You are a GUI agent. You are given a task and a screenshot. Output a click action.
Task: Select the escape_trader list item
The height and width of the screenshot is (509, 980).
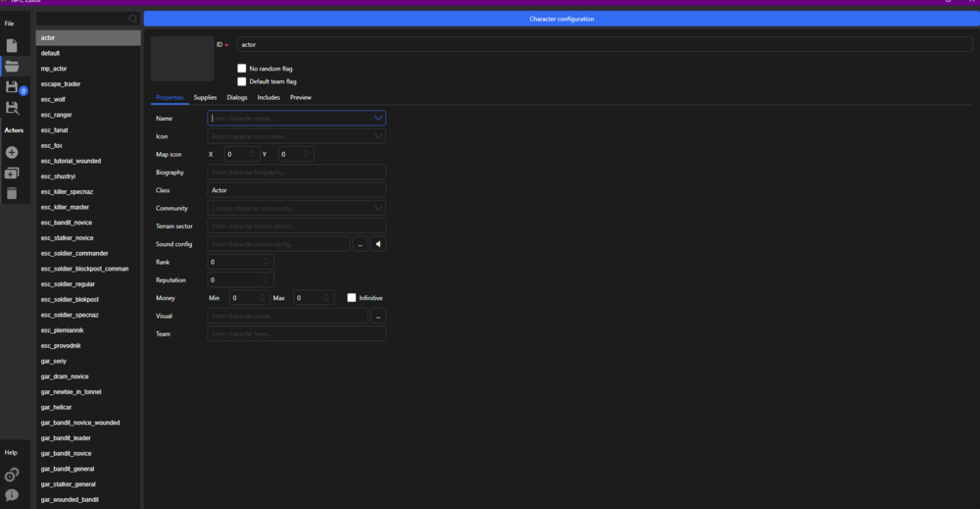pyautogui.click(x=88, y=83)
